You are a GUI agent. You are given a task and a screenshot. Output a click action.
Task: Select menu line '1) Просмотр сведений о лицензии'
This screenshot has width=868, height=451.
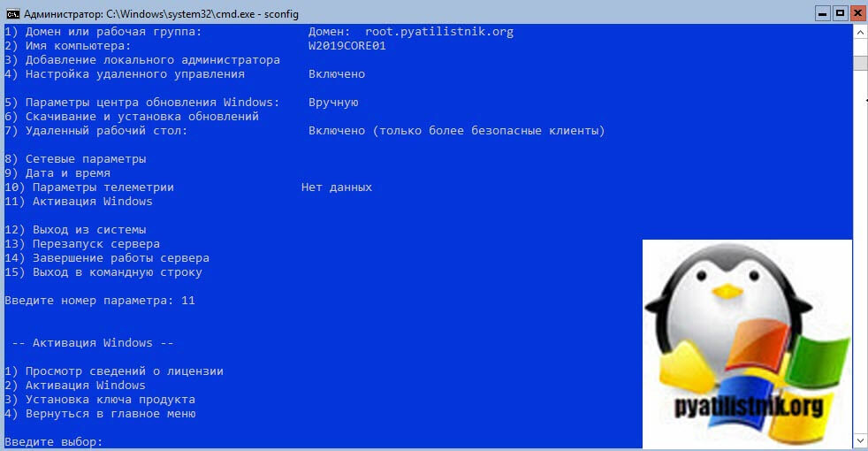coord(114,371)
